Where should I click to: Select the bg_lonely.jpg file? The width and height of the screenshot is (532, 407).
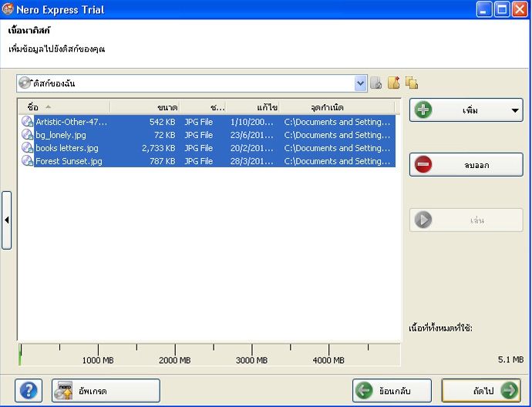pos(61,135)
